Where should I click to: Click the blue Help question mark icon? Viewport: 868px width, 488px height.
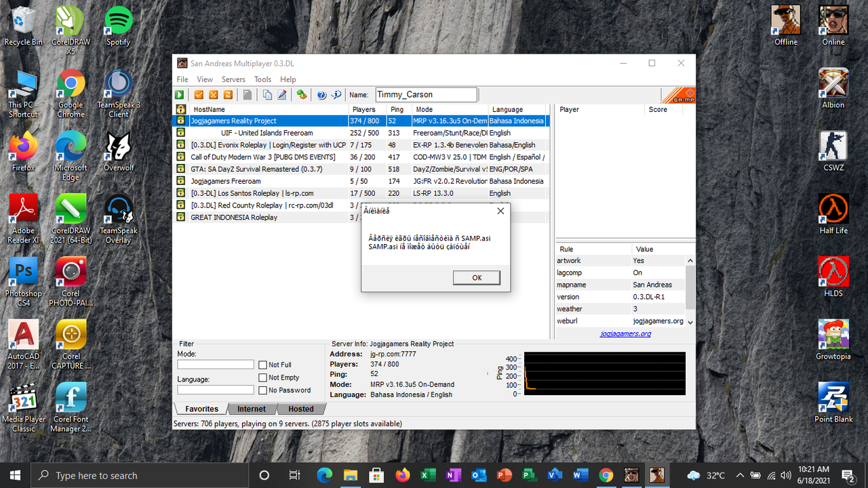[x=321, y=95]
